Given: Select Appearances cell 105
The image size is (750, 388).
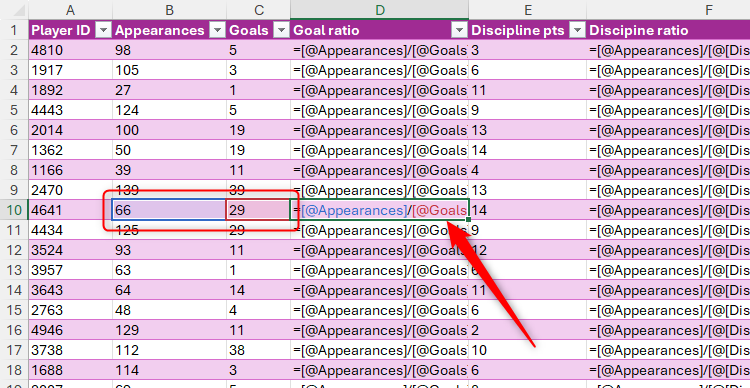Looking at the screenshot, I should point(169,70).
